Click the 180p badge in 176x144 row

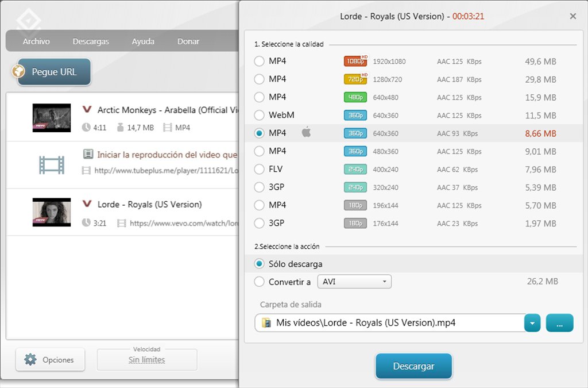click(355, 223)
